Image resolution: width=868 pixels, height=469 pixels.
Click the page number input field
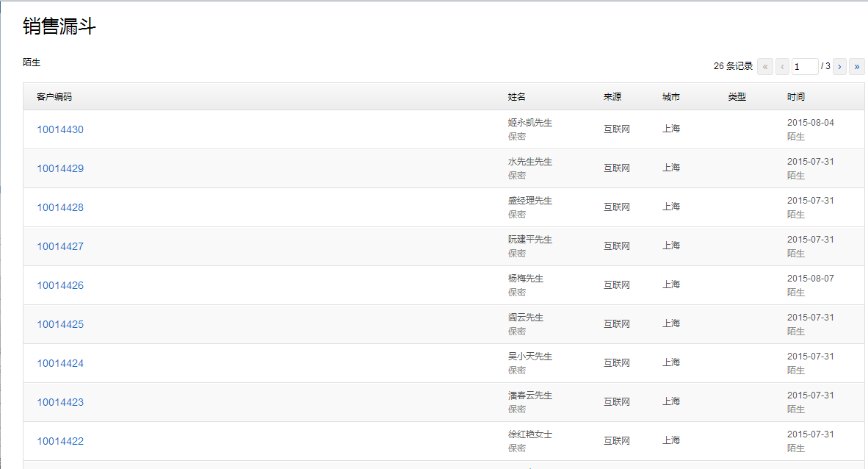coord(805,66)
